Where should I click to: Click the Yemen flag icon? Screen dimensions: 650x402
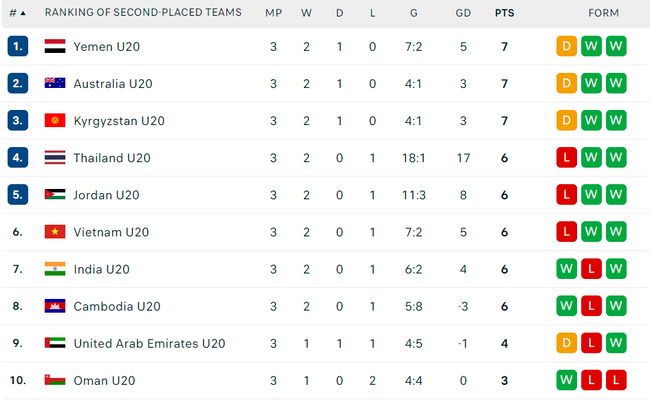55,47
